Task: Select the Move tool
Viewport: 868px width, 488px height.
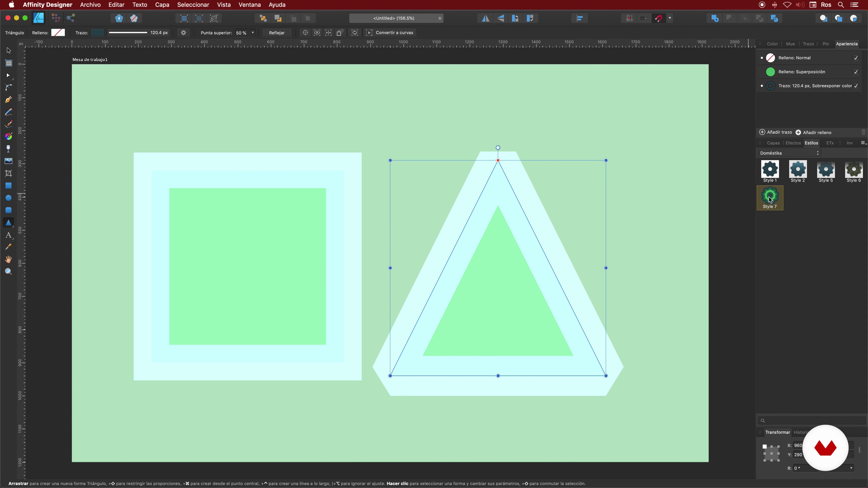Action: pyautogui.click(x=8, y=51)
